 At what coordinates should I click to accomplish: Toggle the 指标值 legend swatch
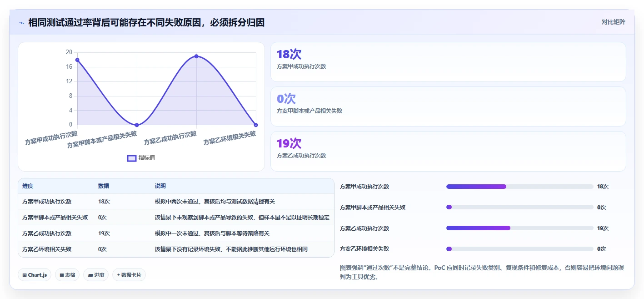click(132, 158)
